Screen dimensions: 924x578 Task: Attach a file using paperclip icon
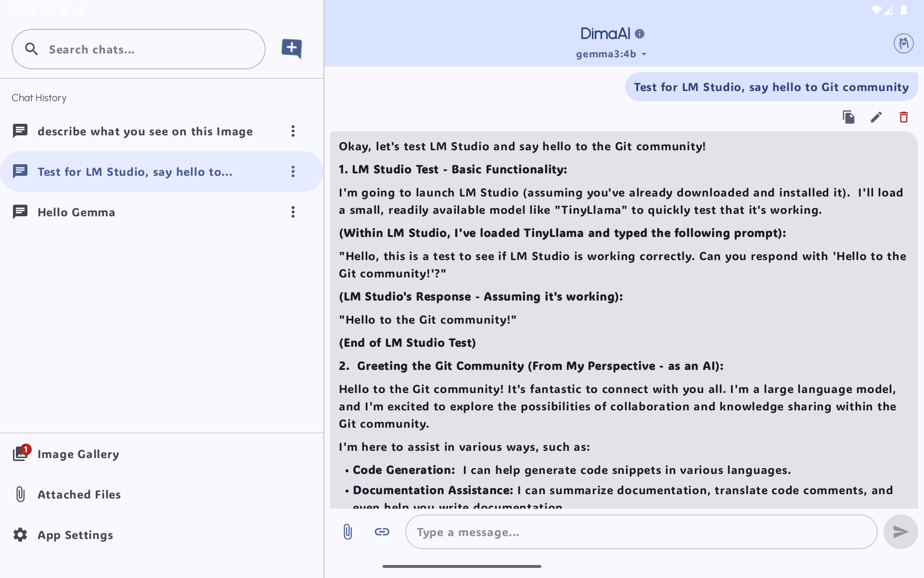pyautogui.click(x=347, y=532)
